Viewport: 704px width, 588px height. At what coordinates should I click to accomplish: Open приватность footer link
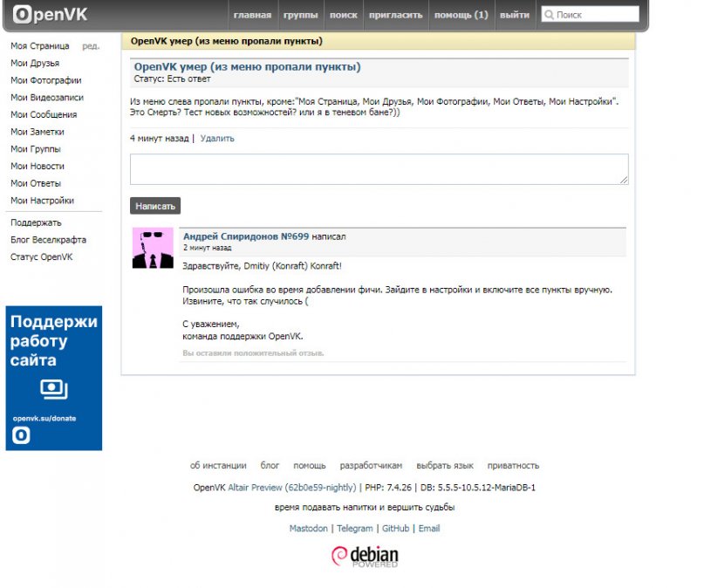pos(513,466)
